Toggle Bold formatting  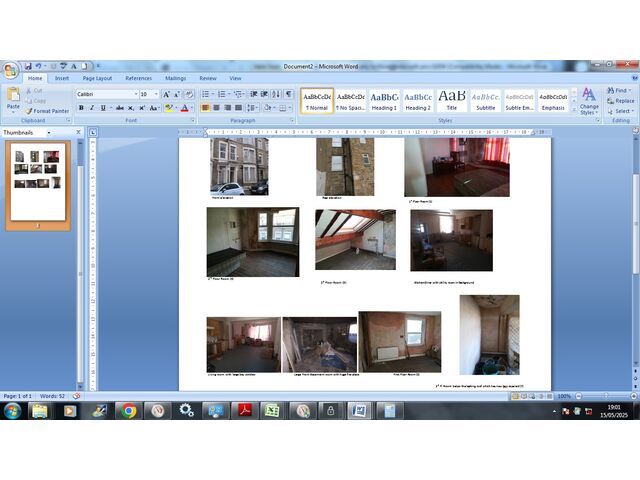81,108
